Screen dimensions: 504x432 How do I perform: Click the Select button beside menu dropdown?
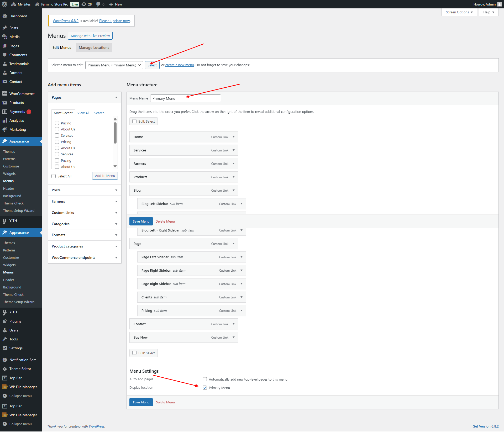coord(152,65)
